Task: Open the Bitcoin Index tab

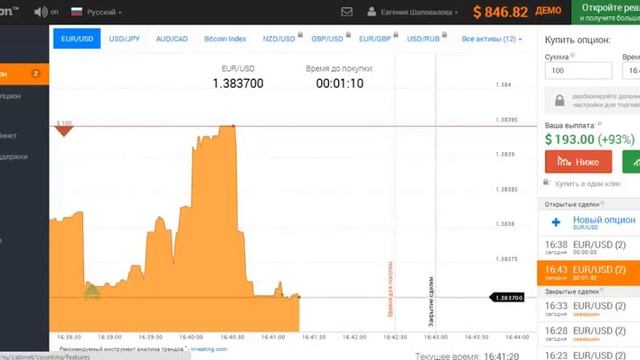Action: click(x=225, y=39)
